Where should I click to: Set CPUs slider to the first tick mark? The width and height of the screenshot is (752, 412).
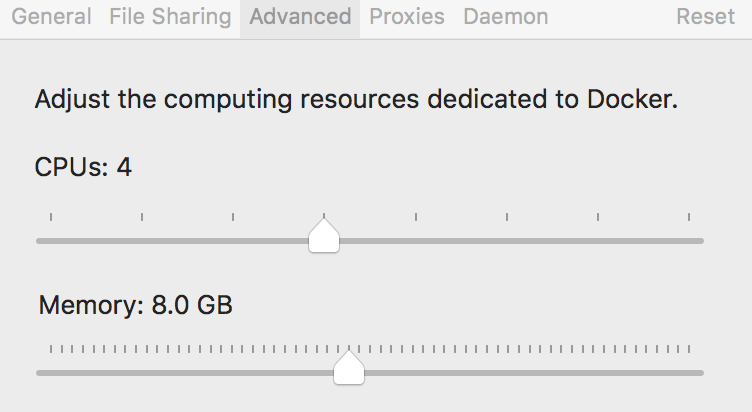click(x=51, y=241)
